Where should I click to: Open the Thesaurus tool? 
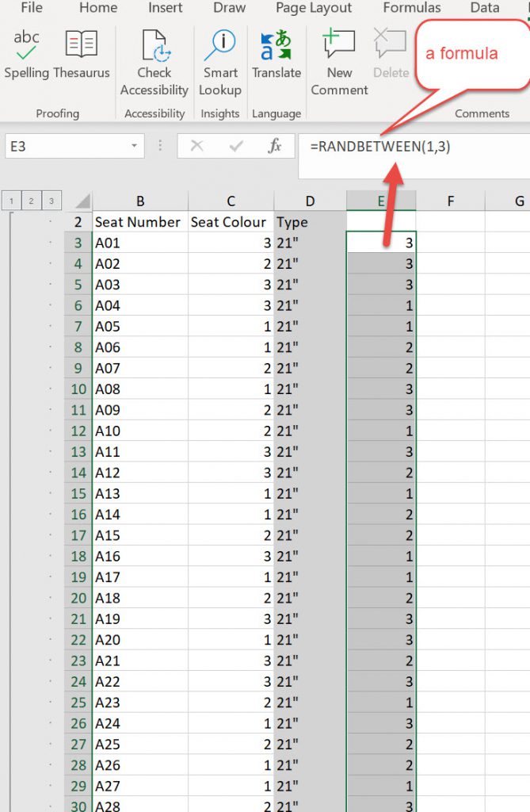pos(82,55)
